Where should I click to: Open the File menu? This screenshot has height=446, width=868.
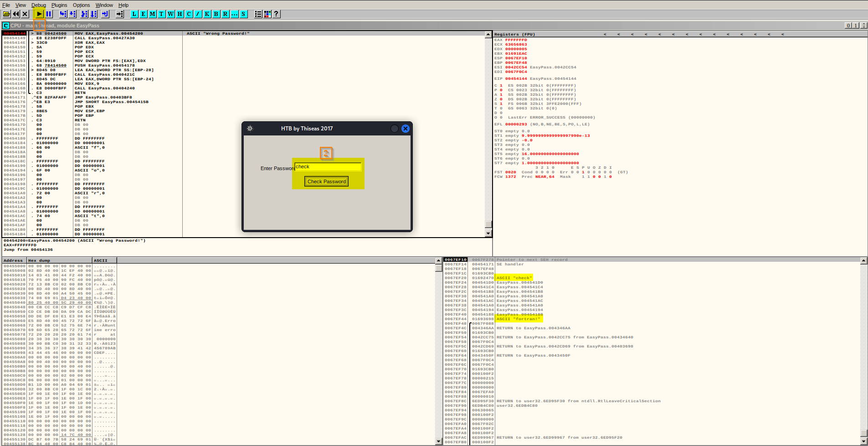(x=6, y=5)
